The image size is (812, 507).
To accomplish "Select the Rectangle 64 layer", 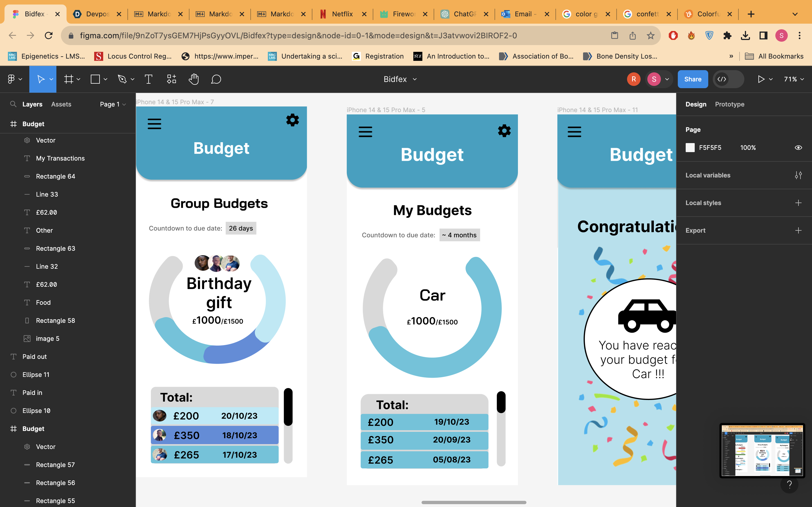I will tap(55, 176).
